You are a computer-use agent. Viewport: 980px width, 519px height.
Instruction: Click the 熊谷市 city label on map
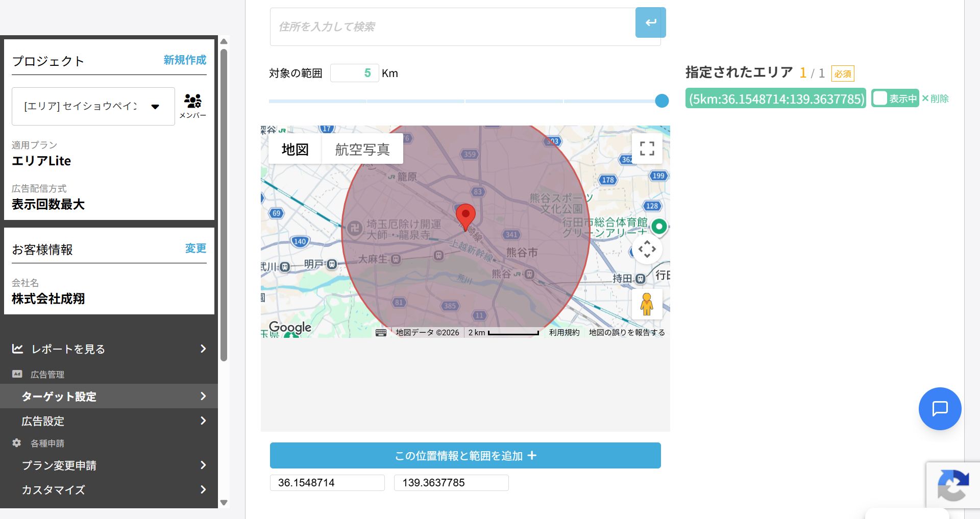pos(522,253)
